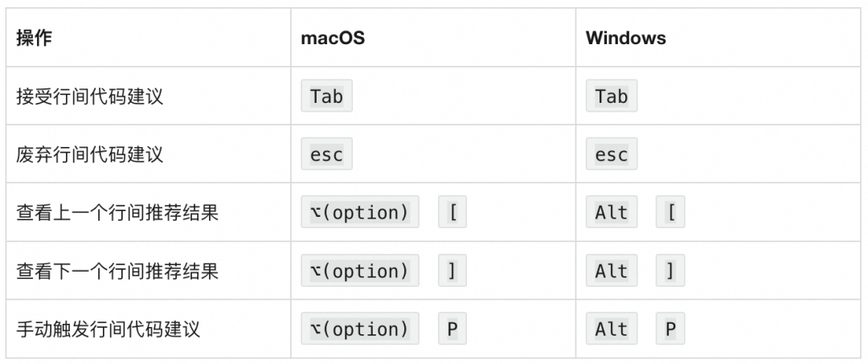
Task: Click the [ key badge under Windows
Action: point(670,213)
